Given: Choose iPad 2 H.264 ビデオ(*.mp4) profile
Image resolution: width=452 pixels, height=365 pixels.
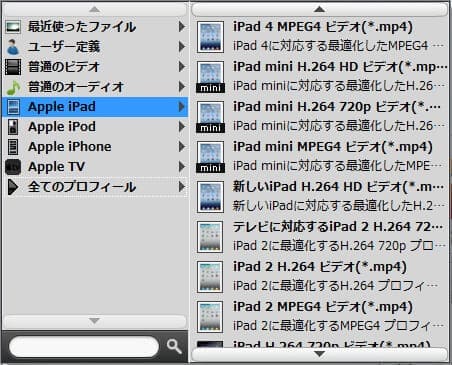Looking at the screenshot, I should coord(320,276).
